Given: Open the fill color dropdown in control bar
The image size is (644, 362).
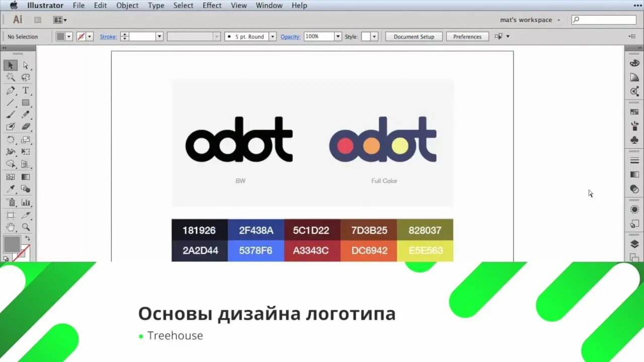Looking at the screenshot, I should [69, 37].
